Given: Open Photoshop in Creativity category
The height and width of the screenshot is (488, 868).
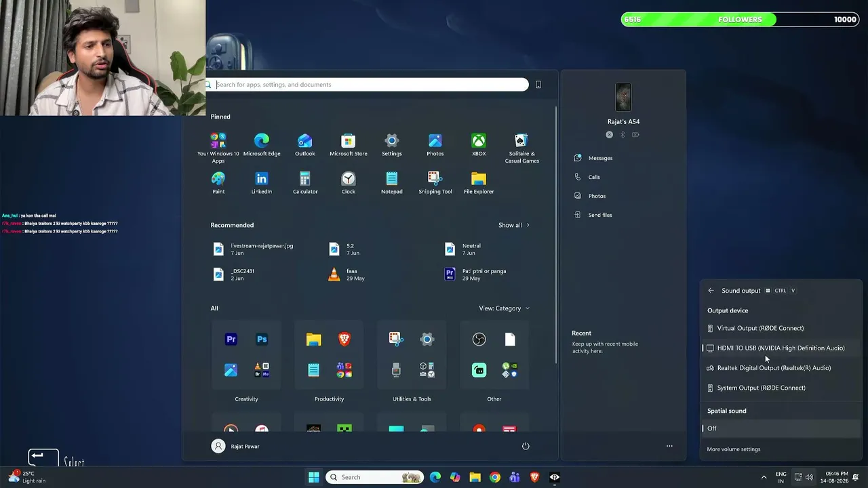Looking at the screenshot, I should click(262, 340).
